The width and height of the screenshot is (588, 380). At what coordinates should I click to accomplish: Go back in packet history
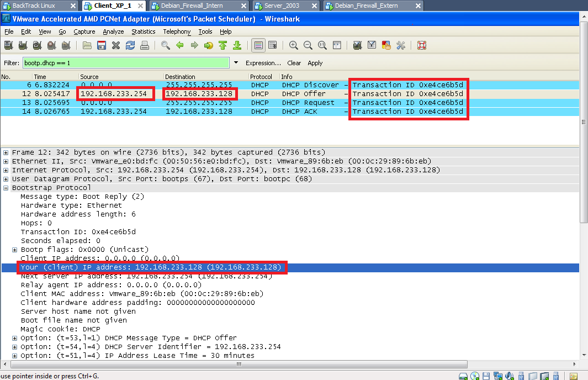coord(180,45)
